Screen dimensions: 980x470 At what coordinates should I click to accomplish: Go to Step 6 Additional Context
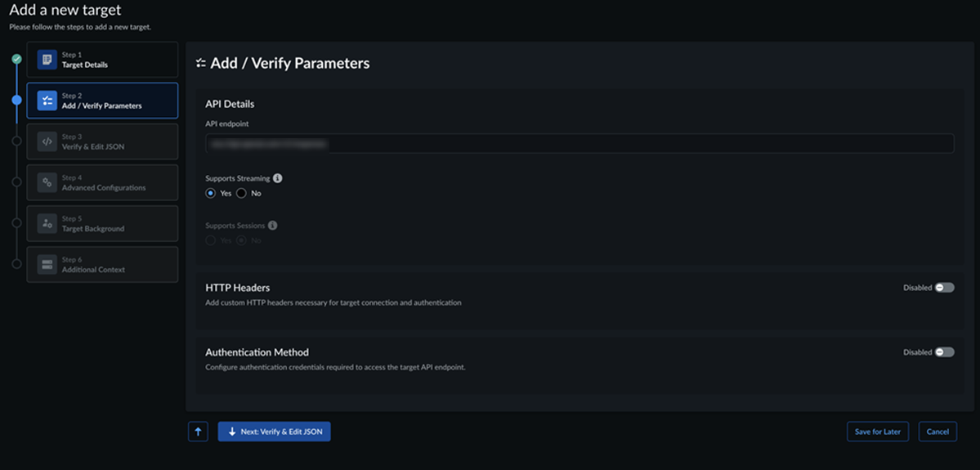[102, 264]
